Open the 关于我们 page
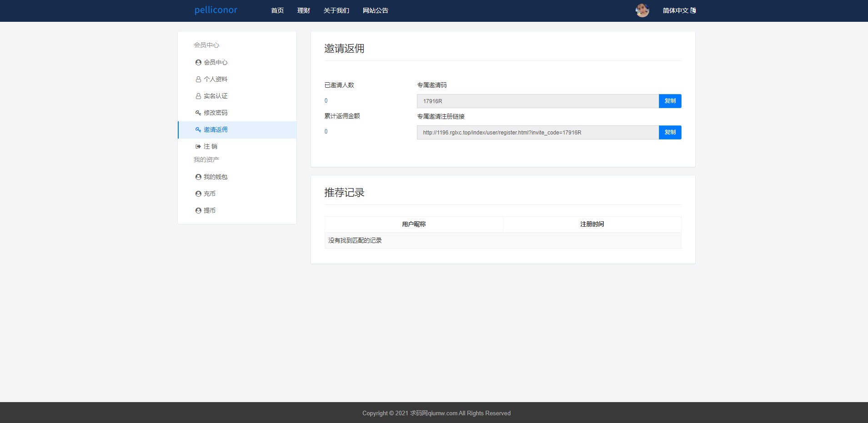Image resolution: width=868 pixels, height=423 pixels. click(x=336, y=10)
